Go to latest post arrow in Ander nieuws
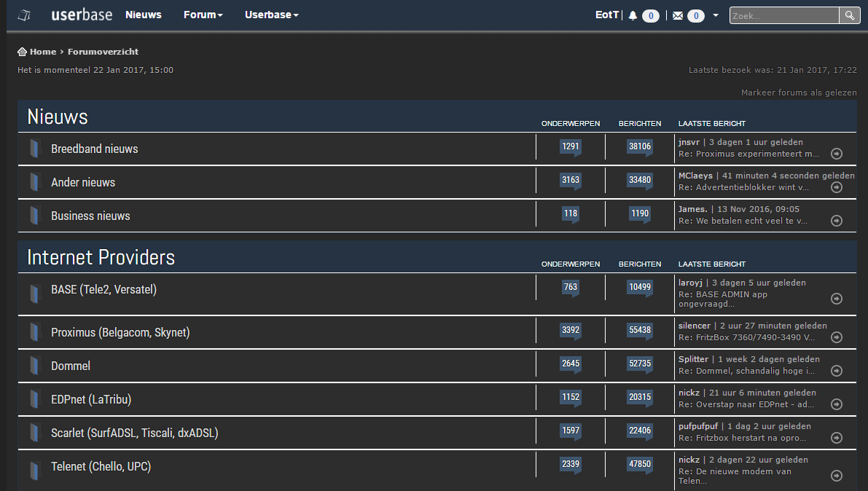 (x=837, y=187)
